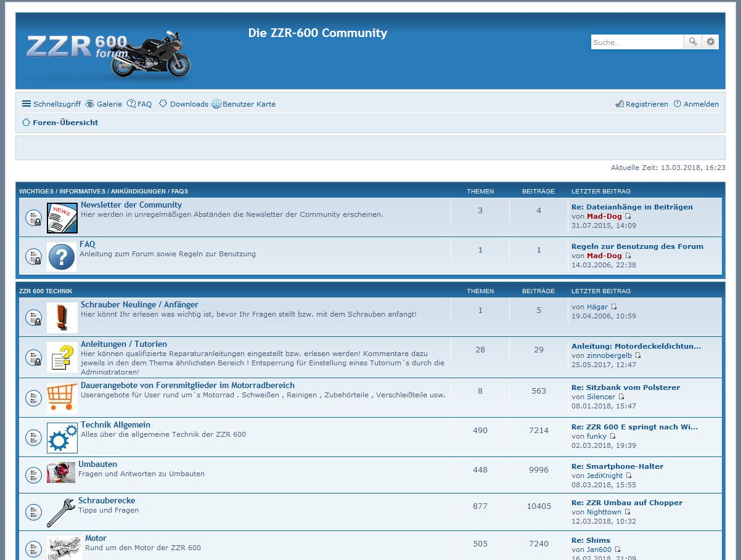Click the gears Technik Allgemein icon
The width and height of the screenshot is (741, 560).
(62, 437)
